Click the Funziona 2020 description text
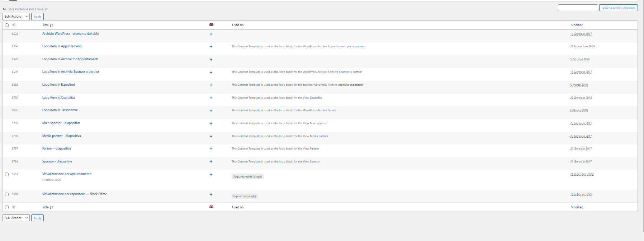 click(52, 180)
